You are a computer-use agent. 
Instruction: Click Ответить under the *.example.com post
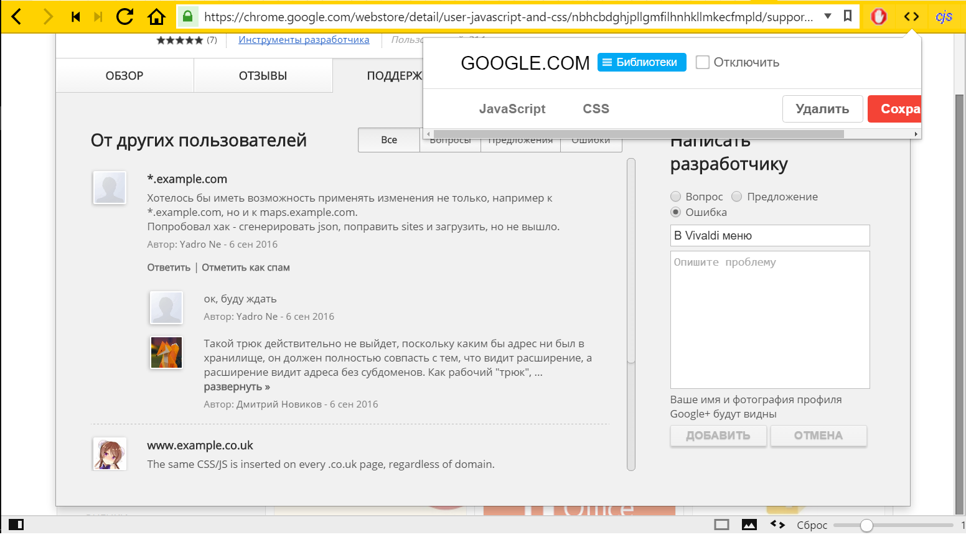[169, 268]
